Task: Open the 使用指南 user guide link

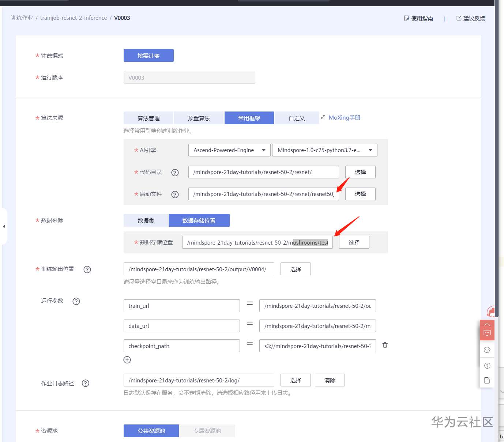Action: click(418, 18)
